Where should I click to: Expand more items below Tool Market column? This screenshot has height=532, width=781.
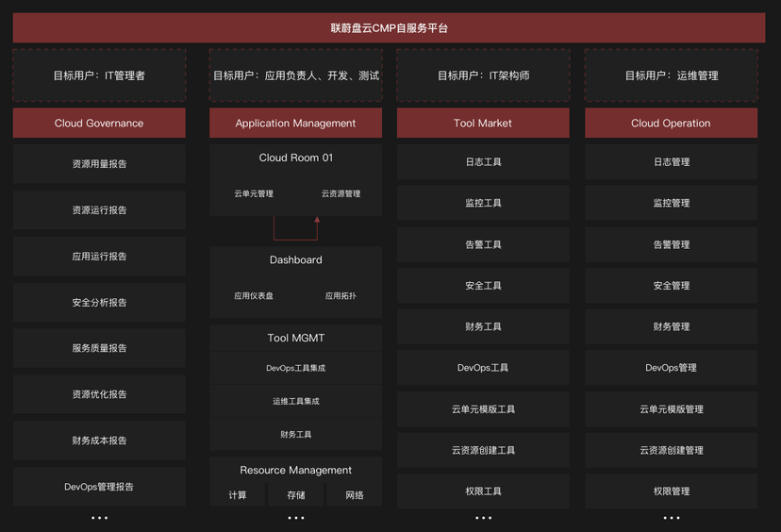click(483, 518)
